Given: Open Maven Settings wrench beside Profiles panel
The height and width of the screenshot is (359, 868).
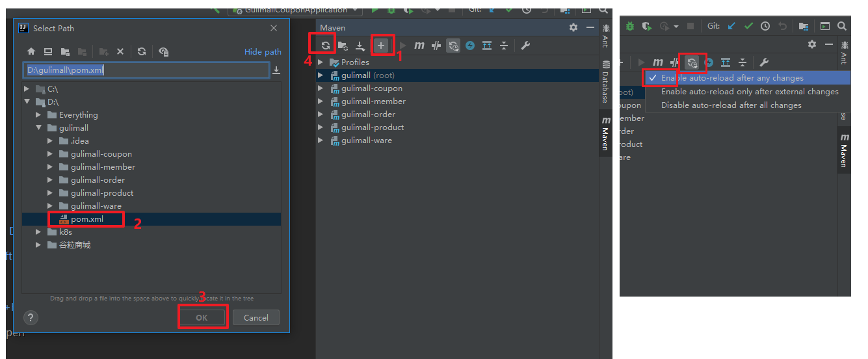Looking at the screenshot, I should (x=525, y=46).
